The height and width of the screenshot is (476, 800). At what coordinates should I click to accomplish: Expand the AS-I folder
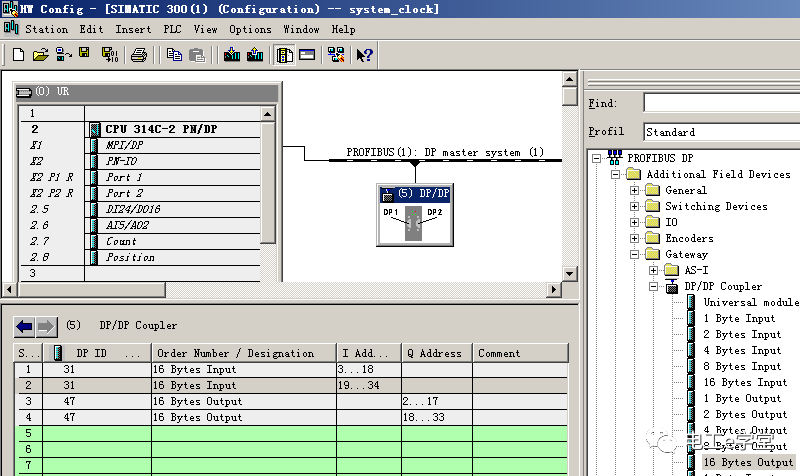coord(654,270)
